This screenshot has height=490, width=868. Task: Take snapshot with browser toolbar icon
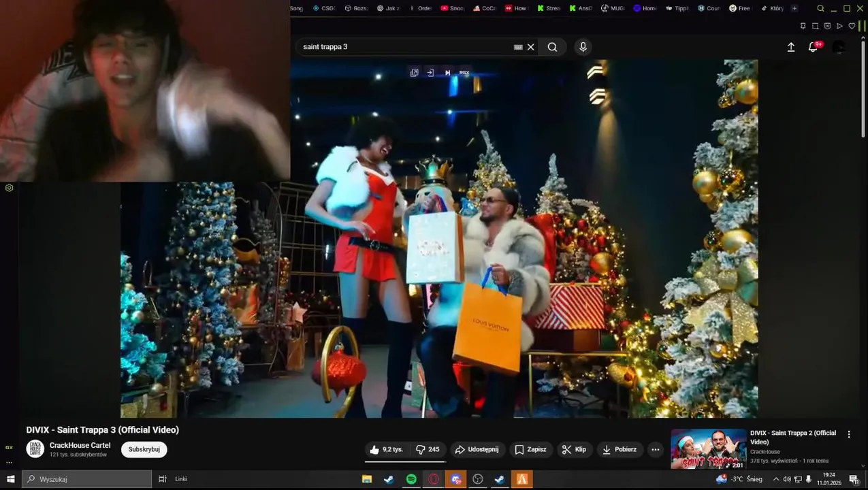pyautogui.click(x=815, y=26)
